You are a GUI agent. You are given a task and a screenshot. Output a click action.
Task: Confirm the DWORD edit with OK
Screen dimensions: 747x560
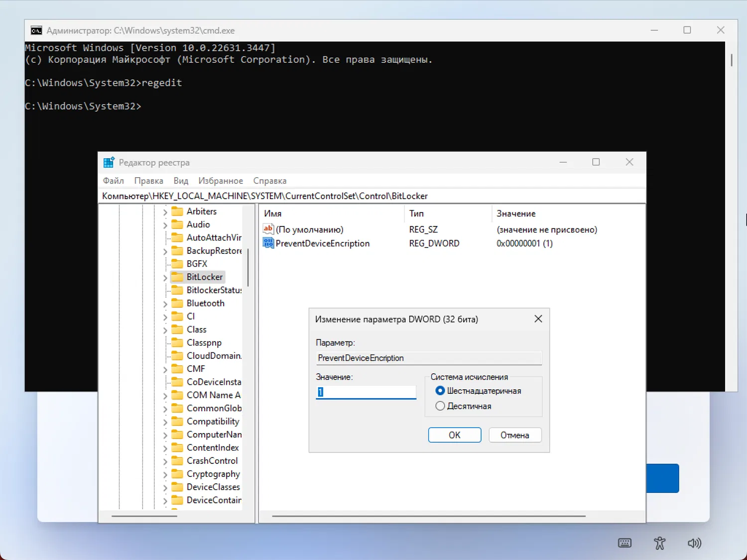[x=455, y=435]
